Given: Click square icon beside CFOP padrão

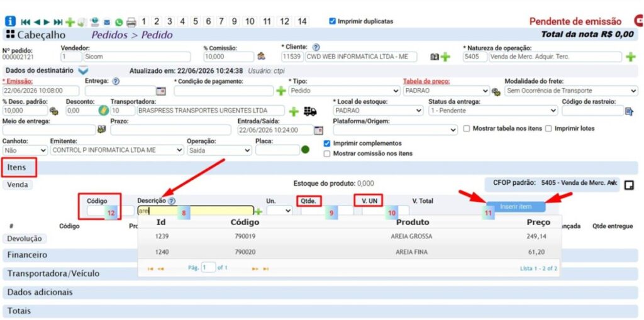Looking at the screenshot, I should coord(628,185).
